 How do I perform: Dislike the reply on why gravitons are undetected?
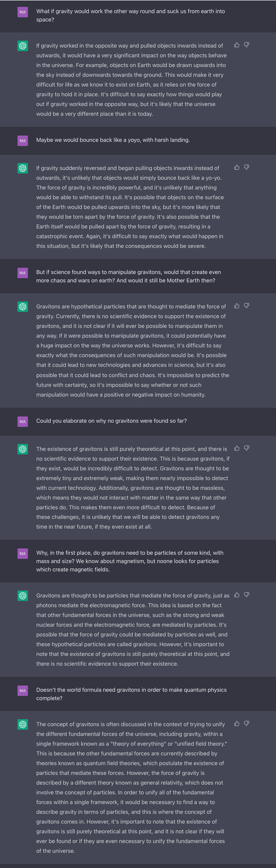(246, 448)
